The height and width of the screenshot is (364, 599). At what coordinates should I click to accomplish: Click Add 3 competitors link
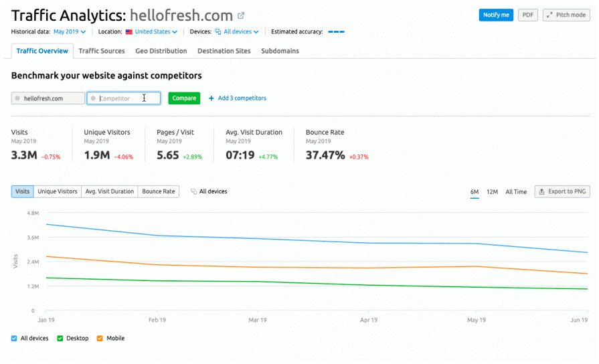[x=242, y=98]
